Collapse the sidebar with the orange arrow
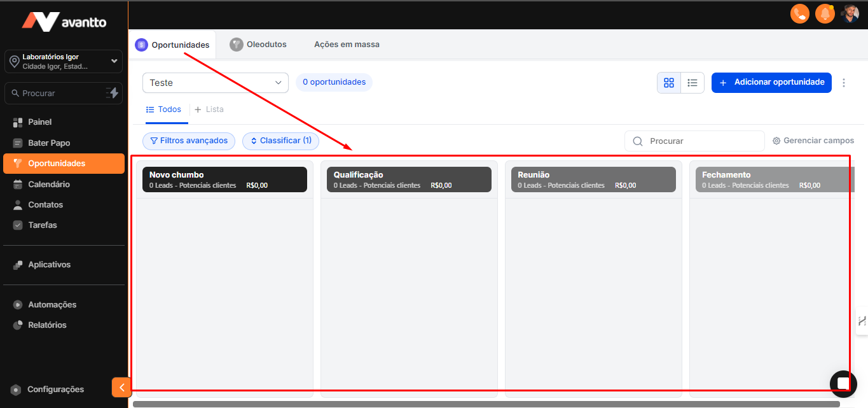The height and width of the screenshot is (408, 868). (x=121, y=387)
